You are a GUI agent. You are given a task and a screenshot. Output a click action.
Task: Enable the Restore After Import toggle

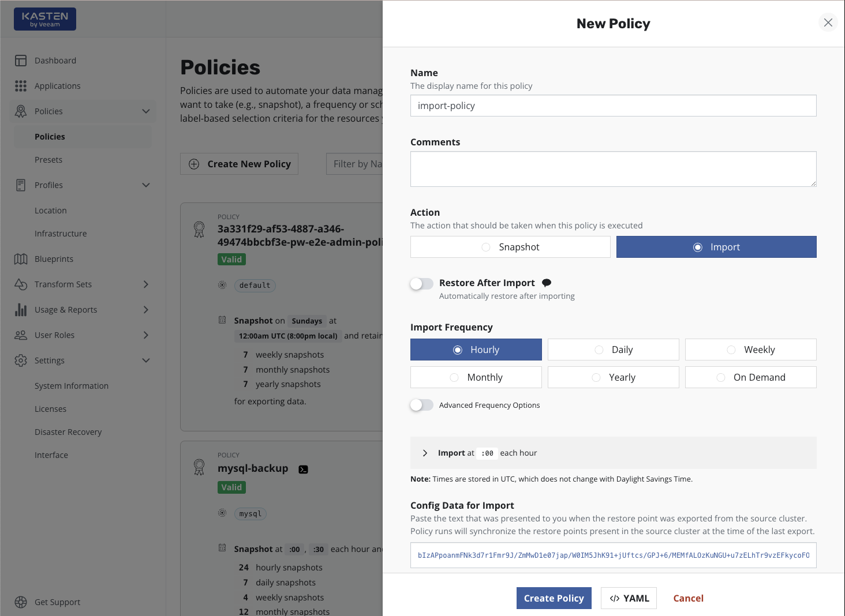tap(421, 283)
